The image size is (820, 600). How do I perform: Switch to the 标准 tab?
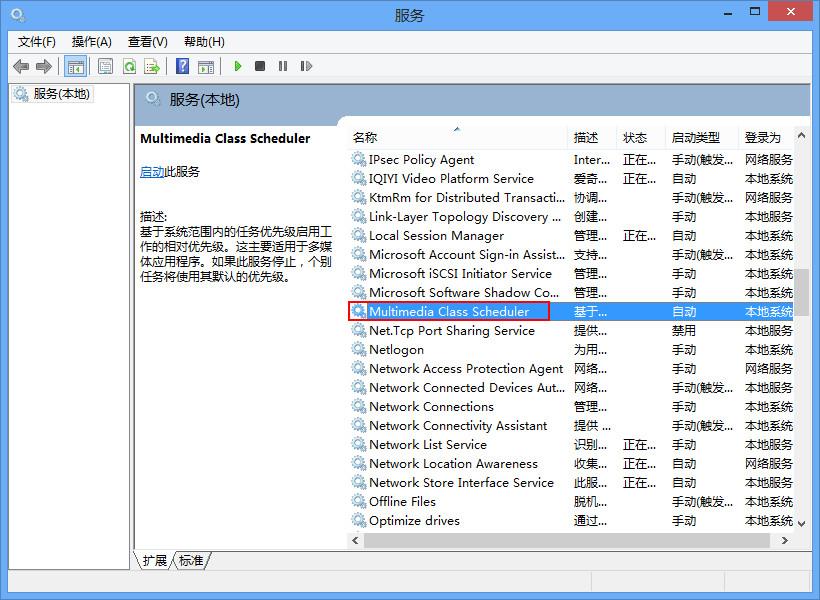click(190, 561)
